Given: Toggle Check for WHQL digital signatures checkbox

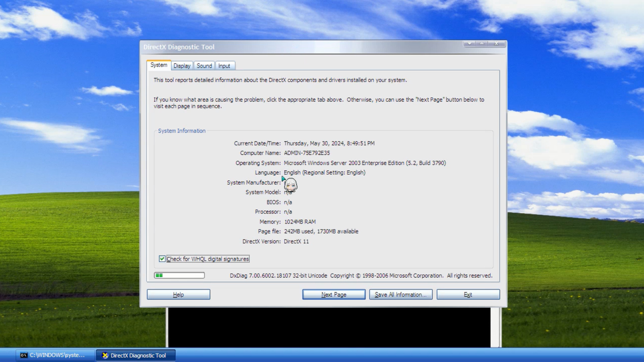Looking at the screenshot, I should (x=162, y=259).
